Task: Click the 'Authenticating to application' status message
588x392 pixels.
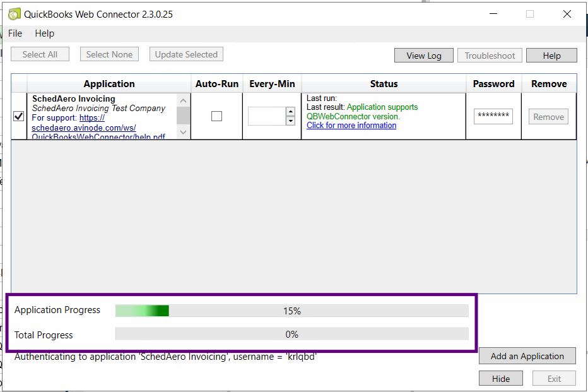Action: pos(165,357)
